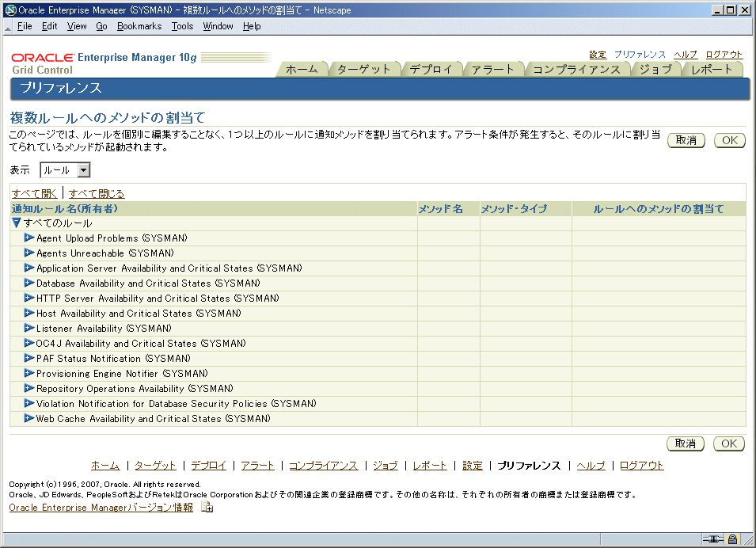Open the Edit menu

[49, 26]
